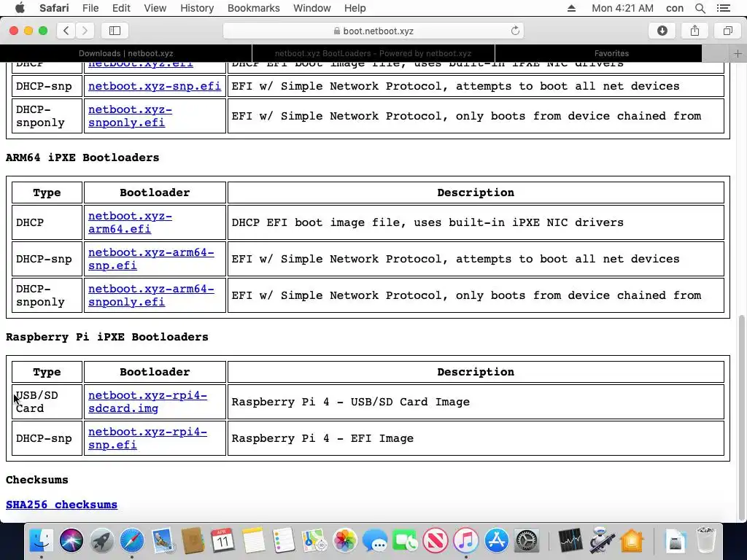Image resolution: width=747 pixels, height=560 pixels.
Task: Open App Store from the Dock
Action: coord(496,540)
